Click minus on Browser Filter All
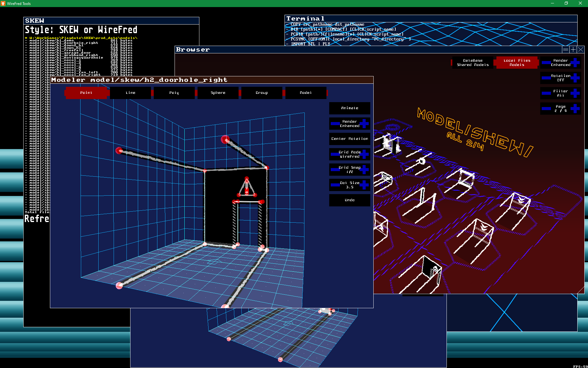The width and height of the screenshot is (588, 368). [546, 93]
